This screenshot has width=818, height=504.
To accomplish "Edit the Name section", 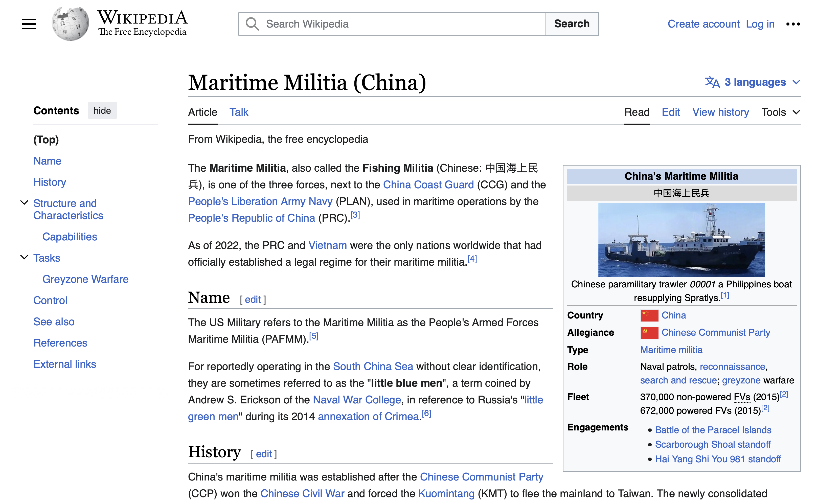I will [253, 299].
